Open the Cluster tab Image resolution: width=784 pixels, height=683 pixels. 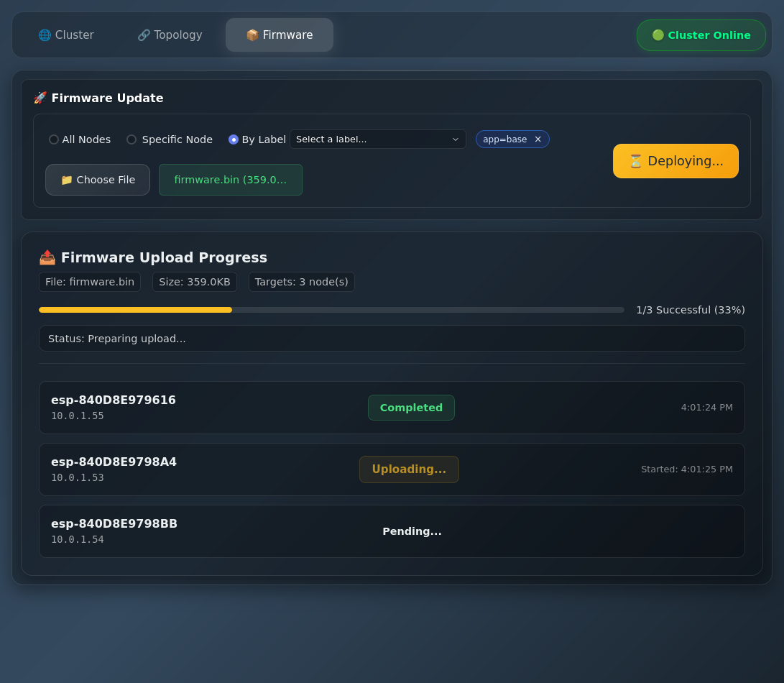66,35
